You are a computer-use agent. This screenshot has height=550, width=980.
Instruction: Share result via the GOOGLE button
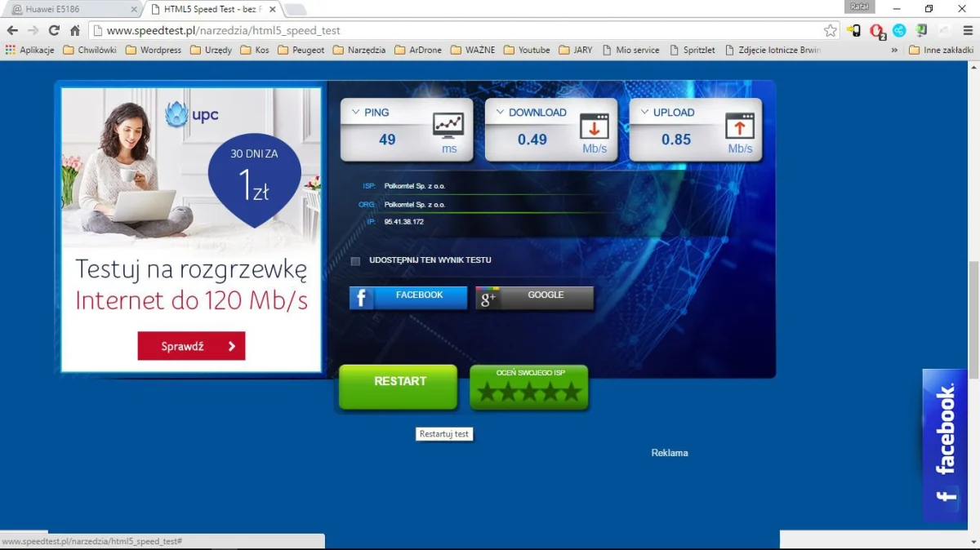coord(535,298)
